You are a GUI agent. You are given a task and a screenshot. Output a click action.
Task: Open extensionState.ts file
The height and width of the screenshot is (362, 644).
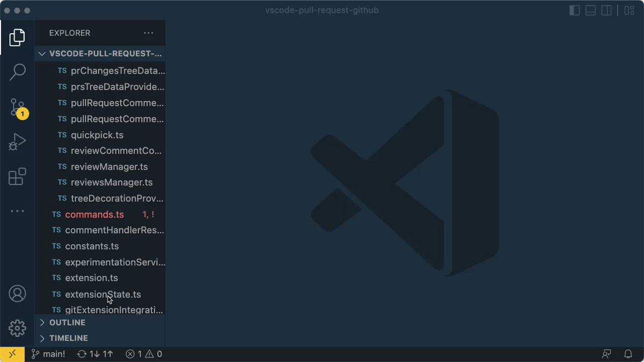click(100, 294)
